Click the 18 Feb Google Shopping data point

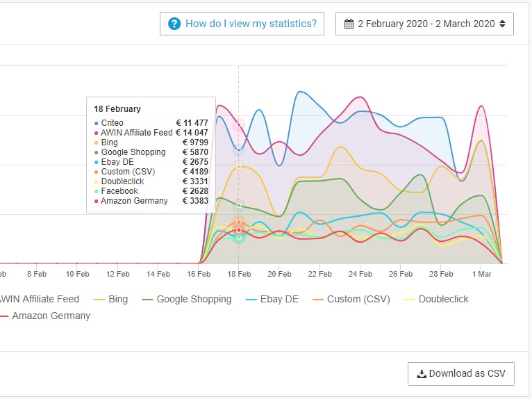(239, 206)
